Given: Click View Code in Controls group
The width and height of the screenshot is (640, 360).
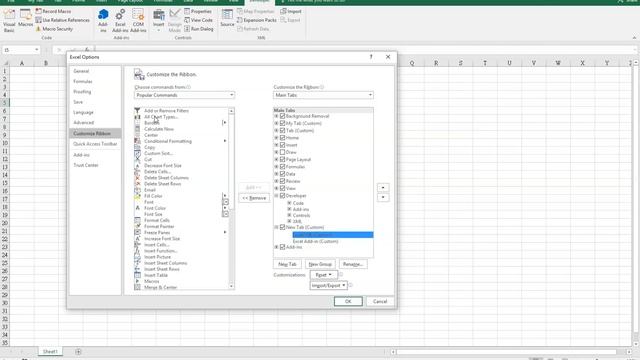Looking at the screenshot, I should [x=199, y=20].
